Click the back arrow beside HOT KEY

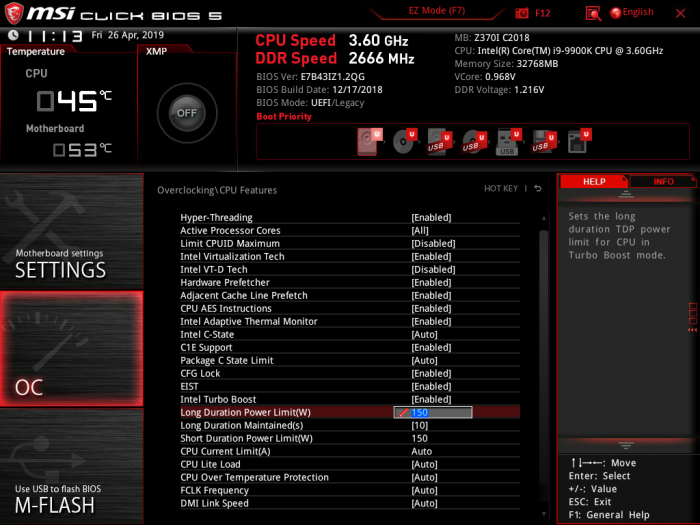pyautogui.click(x=537, y=189)
